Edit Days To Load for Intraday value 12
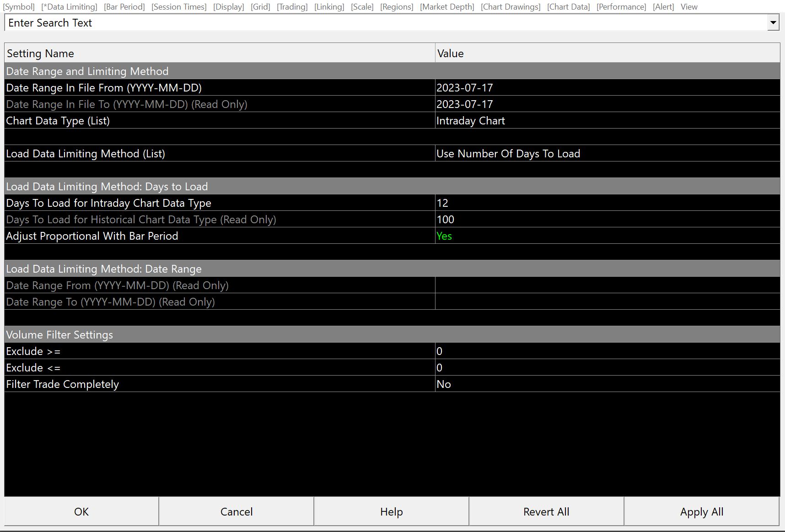The height and width of the screenshot is (532, 785). click(608, 203)
